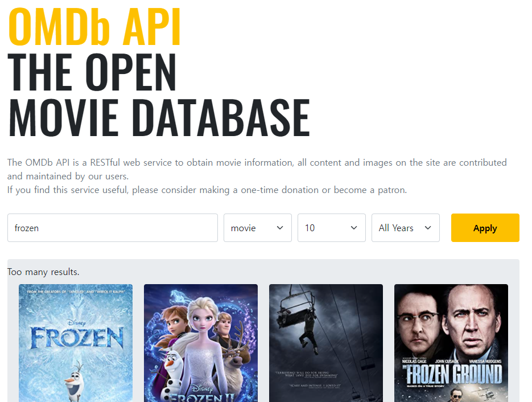Click the yellow Apply button

[x=485, y=228]
